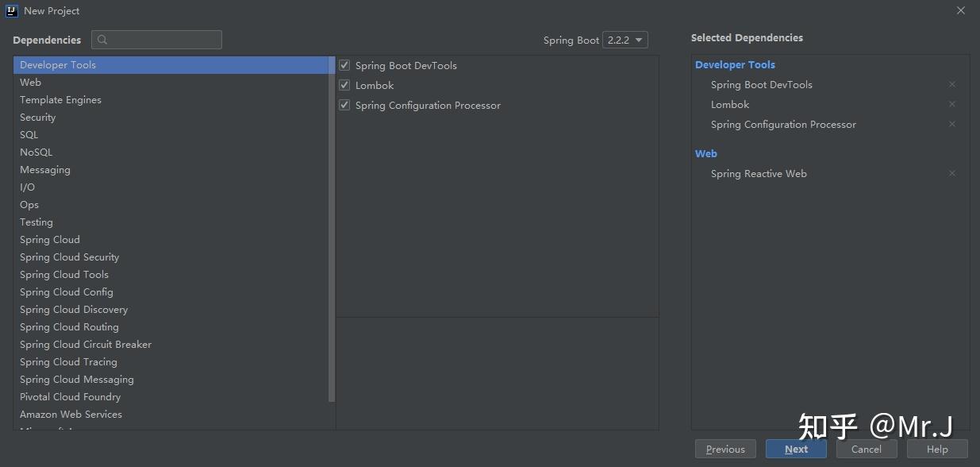Click the Next button

pyautogui.click(x=796, y=449)
